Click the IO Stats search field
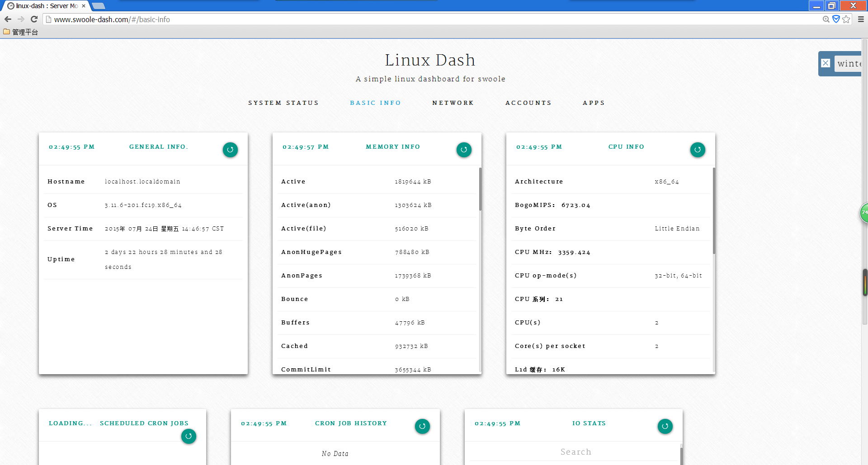Screen dimensions: 868x465 click(576, 452)
